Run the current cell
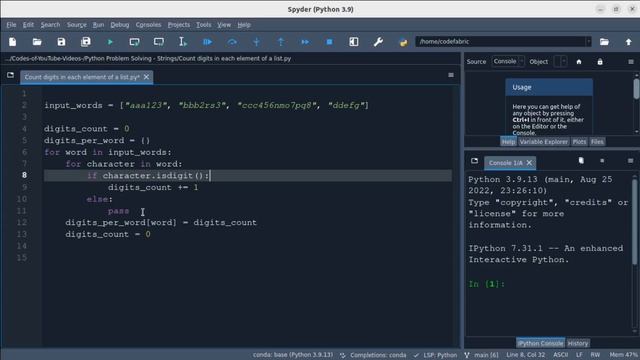This screenshot has height=360, width=640. click(134, 42)
